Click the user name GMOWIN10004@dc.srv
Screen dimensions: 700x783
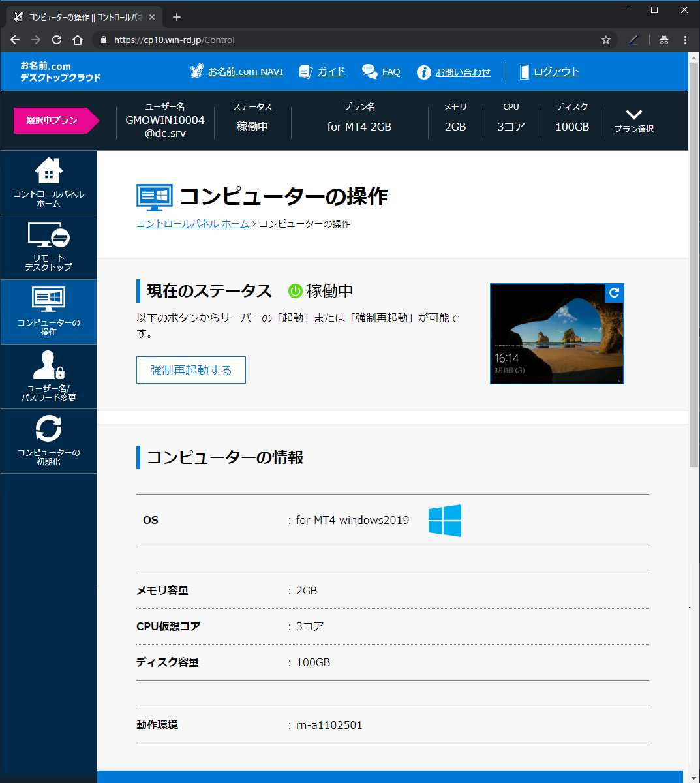pyautogui.click(x=165, y=127)
